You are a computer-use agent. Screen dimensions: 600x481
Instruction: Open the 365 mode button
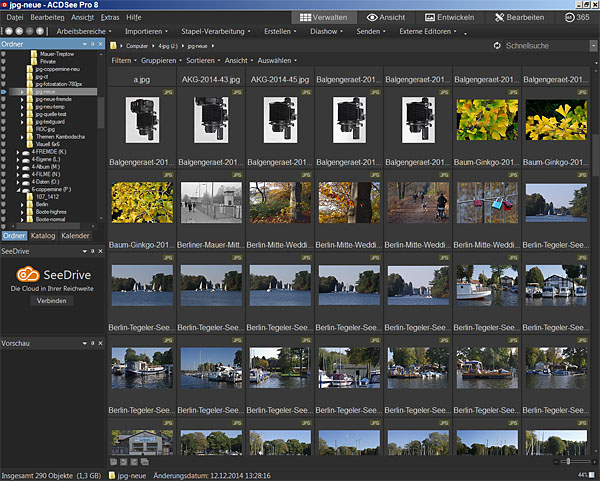click(576, 18)
